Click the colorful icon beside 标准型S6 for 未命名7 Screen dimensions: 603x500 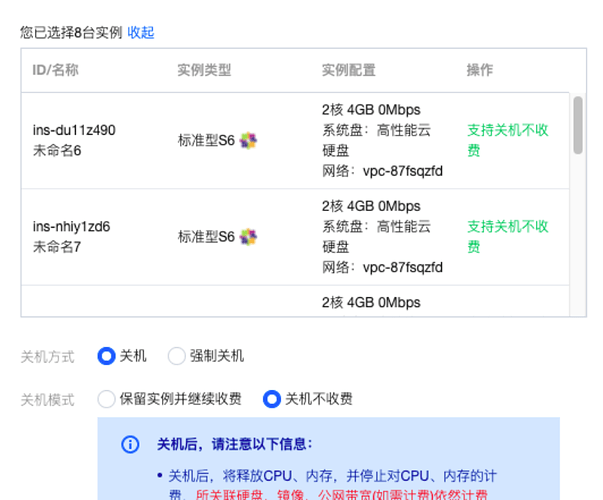(x=248, y=237)
